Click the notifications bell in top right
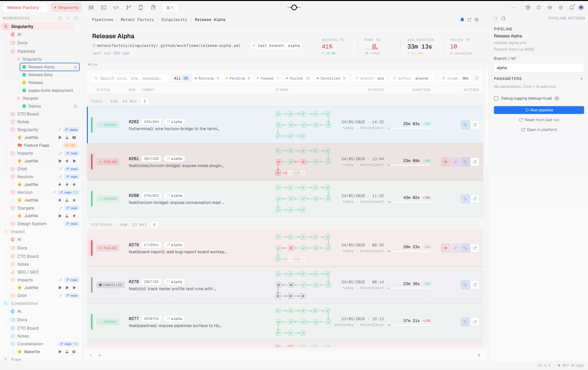 tap(572, 8)
